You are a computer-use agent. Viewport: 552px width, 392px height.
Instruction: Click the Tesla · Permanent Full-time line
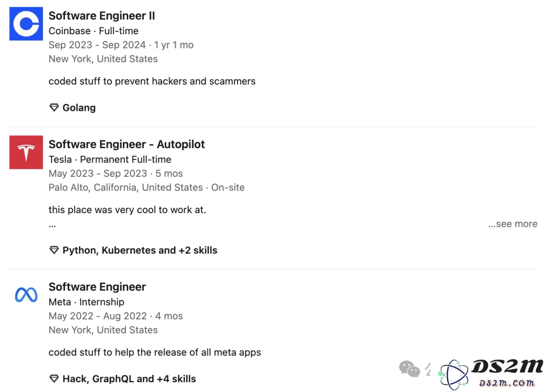click(110, 159)
